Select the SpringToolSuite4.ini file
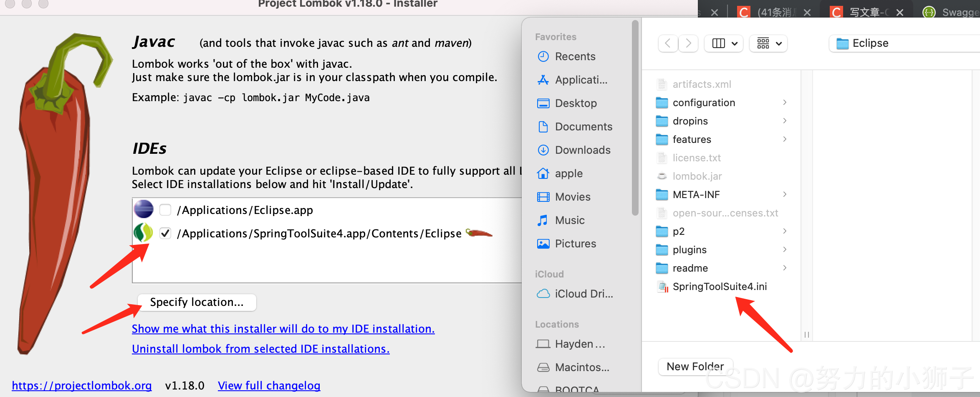The width and height of the screenshot is (980, 397). coord(720,286)
